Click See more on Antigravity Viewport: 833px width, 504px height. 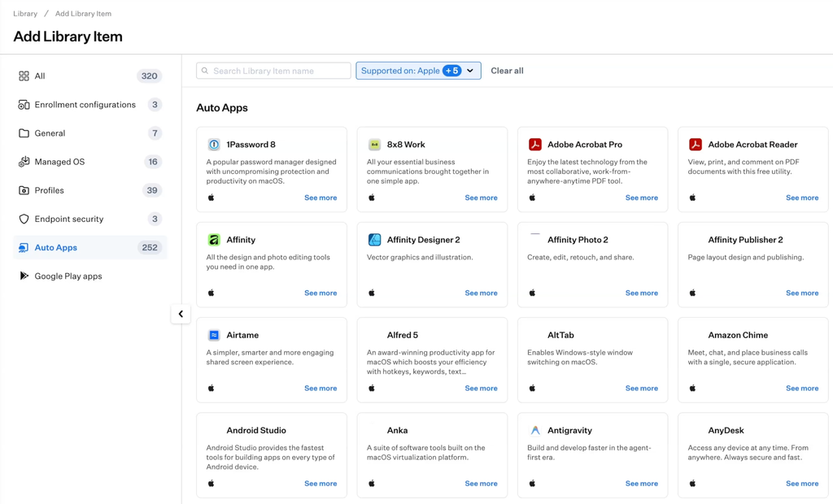pyautogui.click(x=641, y=484)
